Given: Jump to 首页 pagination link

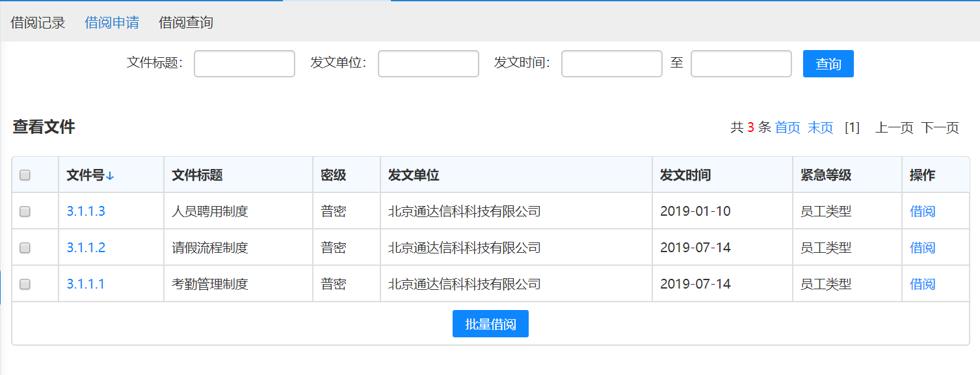Looking at the screenshot, I should pyautogui.click(x=788, y=127).
